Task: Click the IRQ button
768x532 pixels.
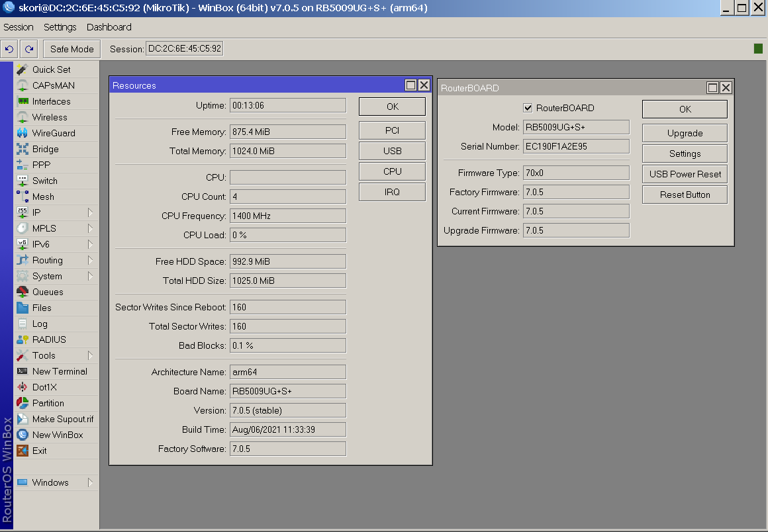Action: [393, 193]
